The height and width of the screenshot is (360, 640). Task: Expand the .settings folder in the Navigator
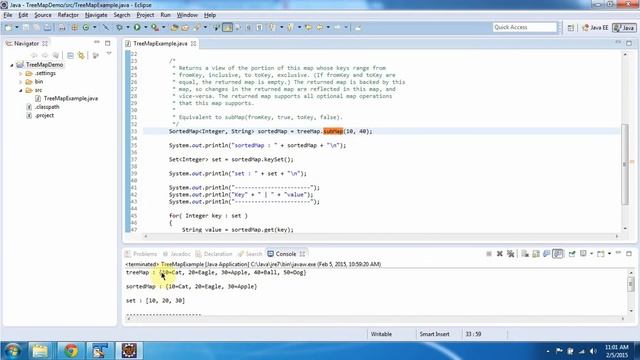pos(20,73)
